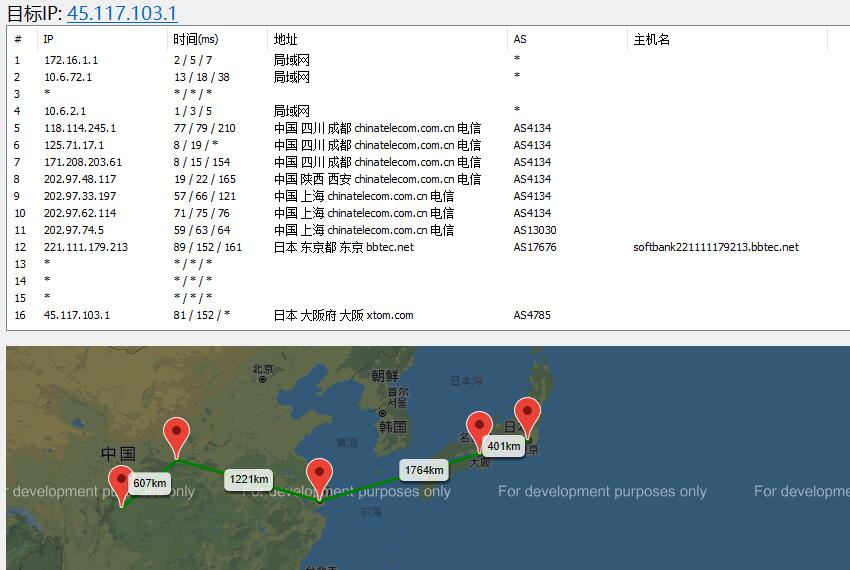The image size is (850, 570).
Task: Click AS13030 in the AS column
Action: tap(535, 230)
